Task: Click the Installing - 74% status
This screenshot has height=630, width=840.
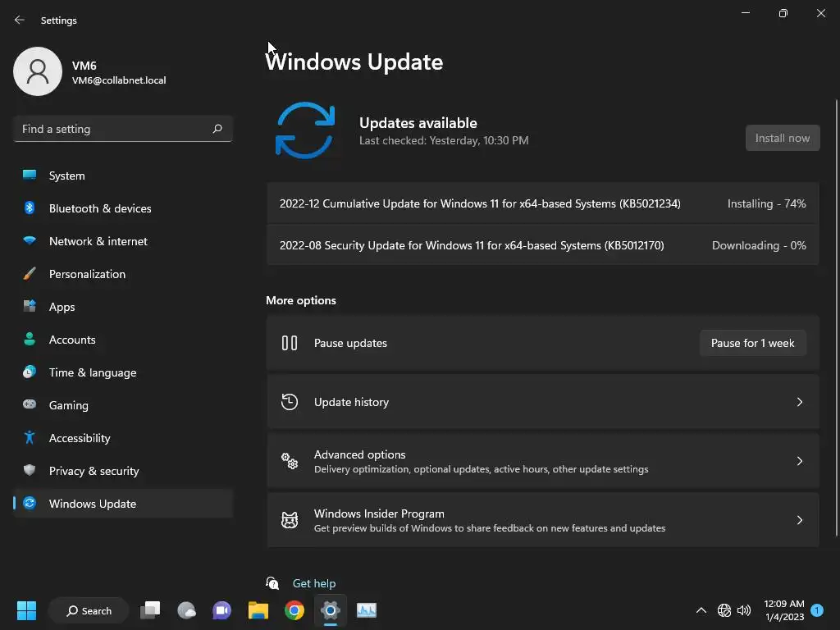Action: pyautogui.click(x=766, y=203)
